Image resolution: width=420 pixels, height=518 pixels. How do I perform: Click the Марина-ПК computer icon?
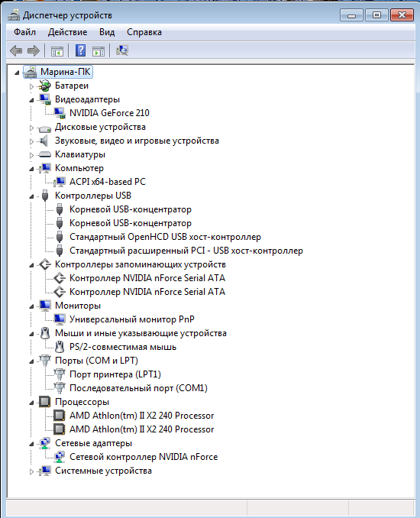point(31,72)
